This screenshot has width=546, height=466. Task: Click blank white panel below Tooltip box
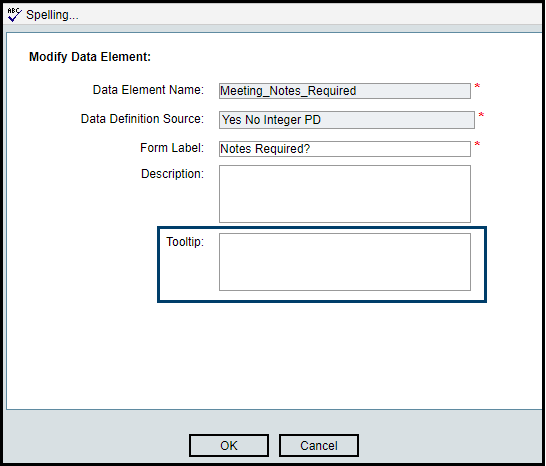[274, 355]
